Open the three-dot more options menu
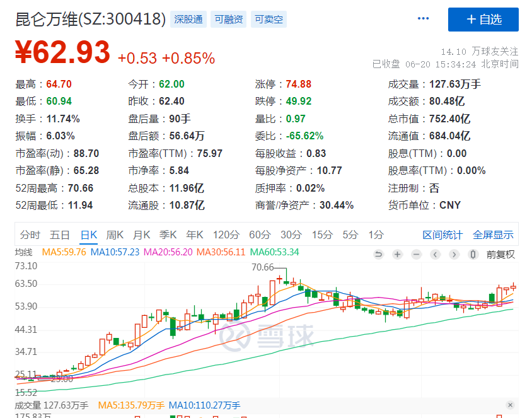Image resolution: width=532 pixels, height=418 pixels. click(423, 19)
